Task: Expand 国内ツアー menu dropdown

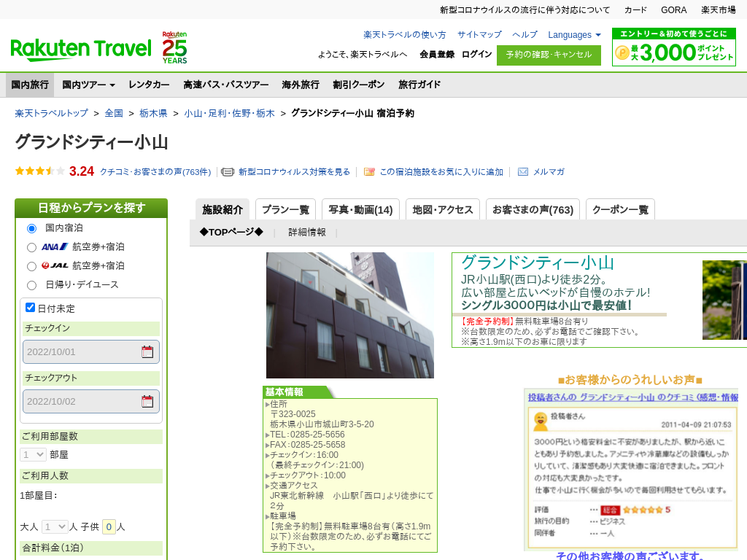Action: (x=88, y=85)
